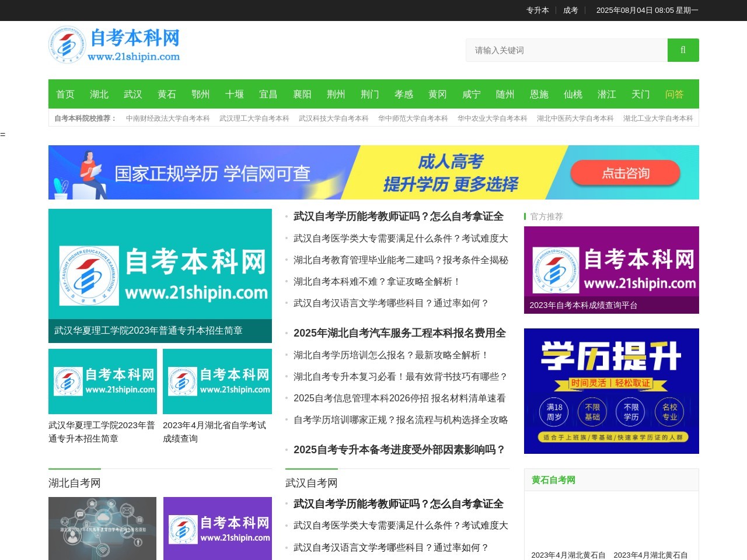
Task: Open the 问答 navigation item
Action: pyautogui.click(x=675, y=94)
